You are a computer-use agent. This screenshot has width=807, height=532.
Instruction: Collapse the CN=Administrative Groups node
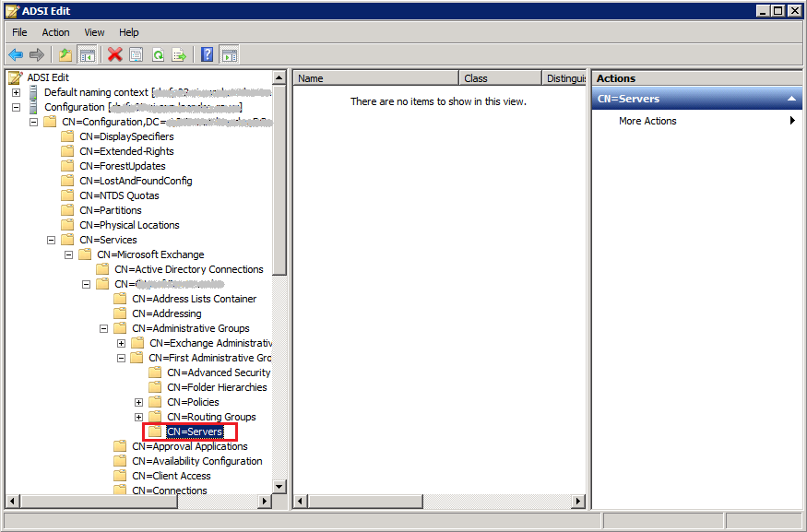click(103, 328)
